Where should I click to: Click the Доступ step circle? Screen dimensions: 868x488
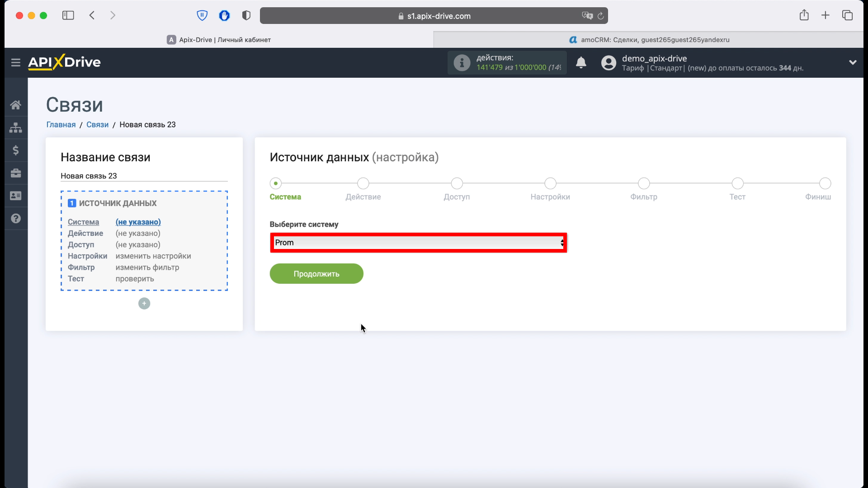click(457, 183)
